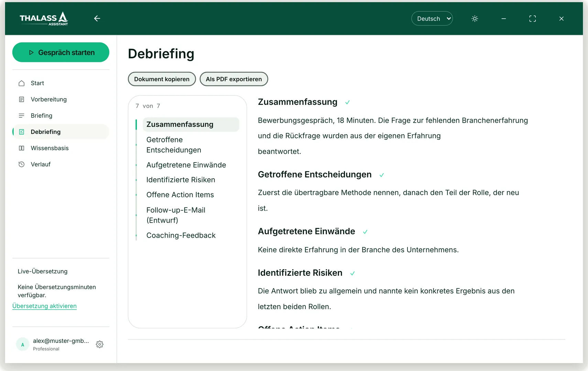The height and width of the screenshot is (371, 588).
Task: Select the Briefing sidebar item
Action: (x=61, y=115)
